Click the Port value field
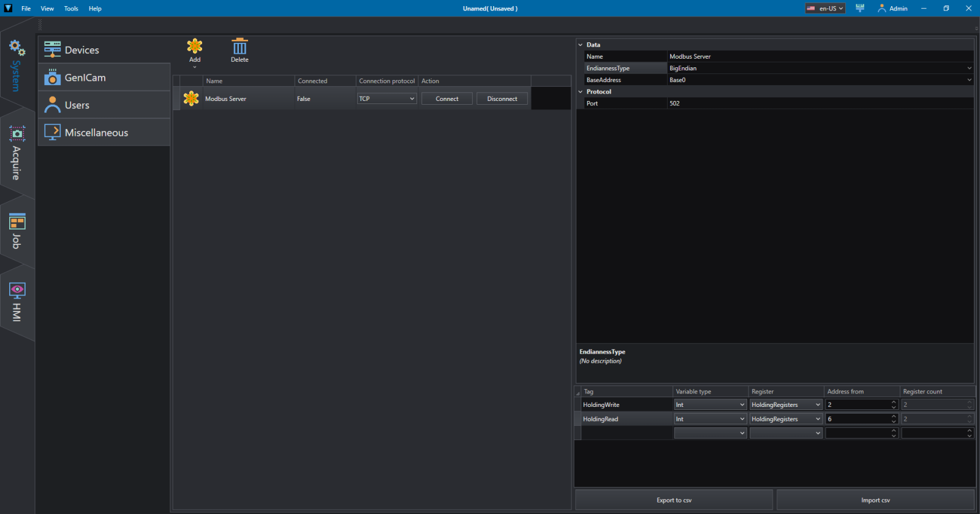 coord(820,103)
